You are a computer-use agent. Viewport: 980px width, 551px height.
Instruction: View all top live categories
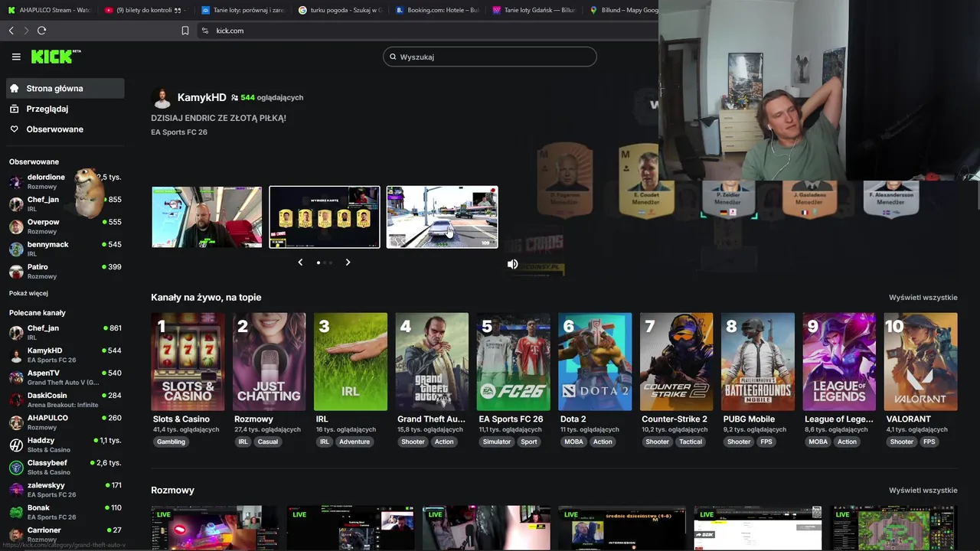923,298
